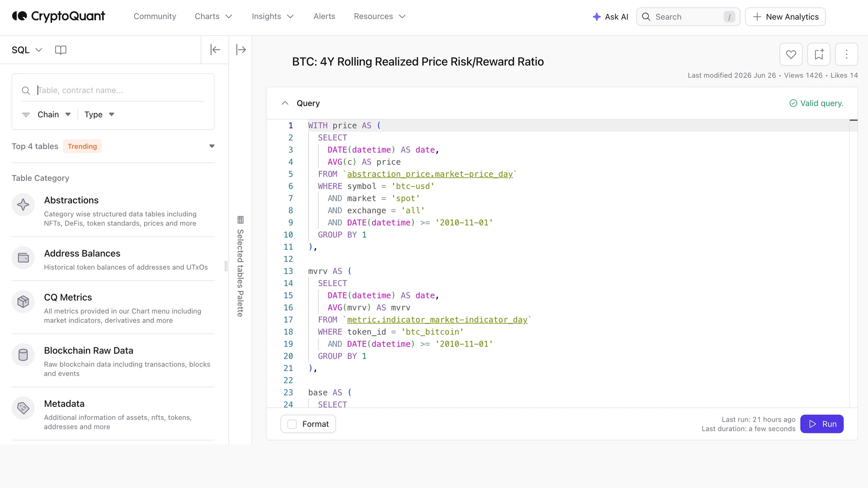The image size is (868, 488).
Task: Open the Type filter dropdown
Action: click(99, 115)
